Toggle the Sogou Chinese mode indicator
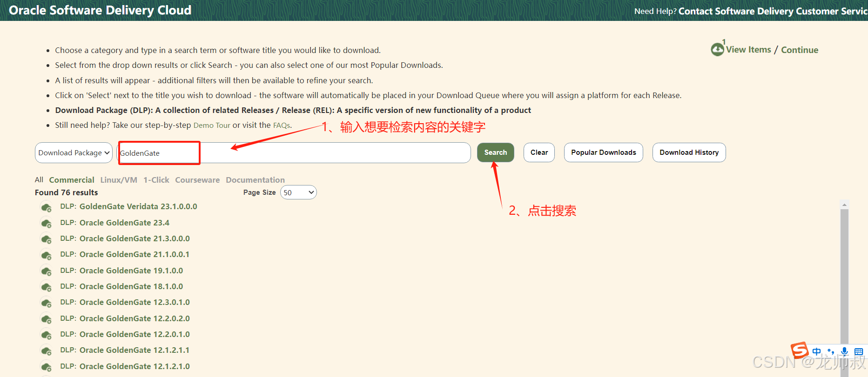Image resolution: width=868 pixels, height=377 pixels. 817,351
